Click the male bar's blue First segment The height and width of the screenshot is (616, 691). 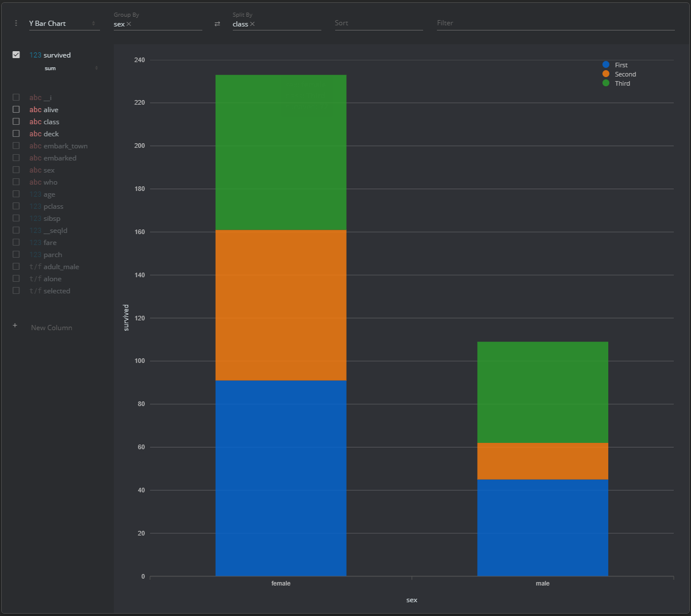tap(543, 528)
